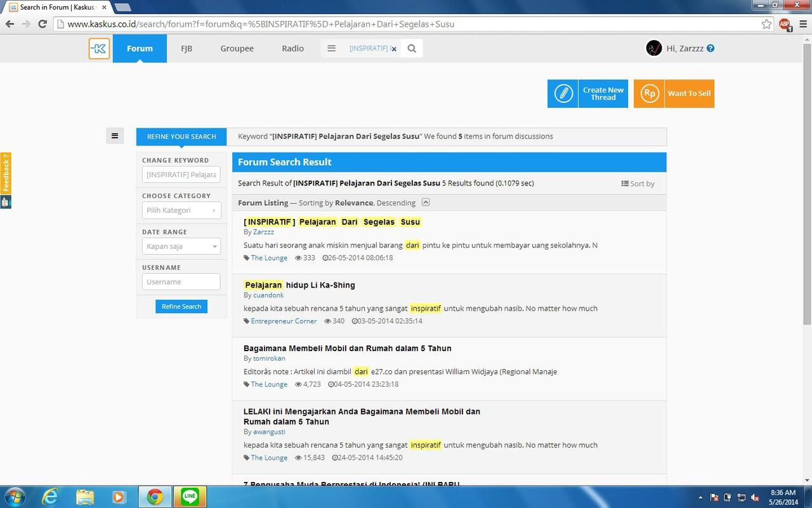The width and height of the screenshot is (812, 508).
Task: Open thread Bagaimana Membeli Mobil dan Rumah
Action: 348,348
